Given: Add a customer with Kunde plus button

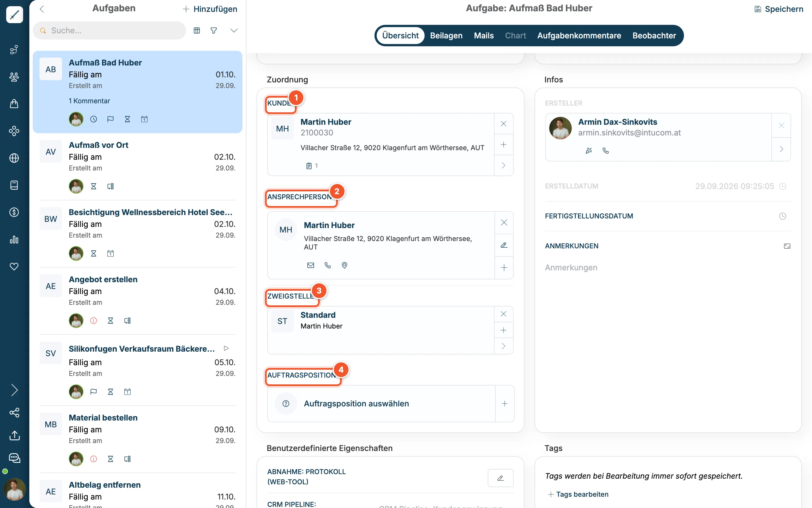Looking at the screenshot, I should click(x=503, y=144).
